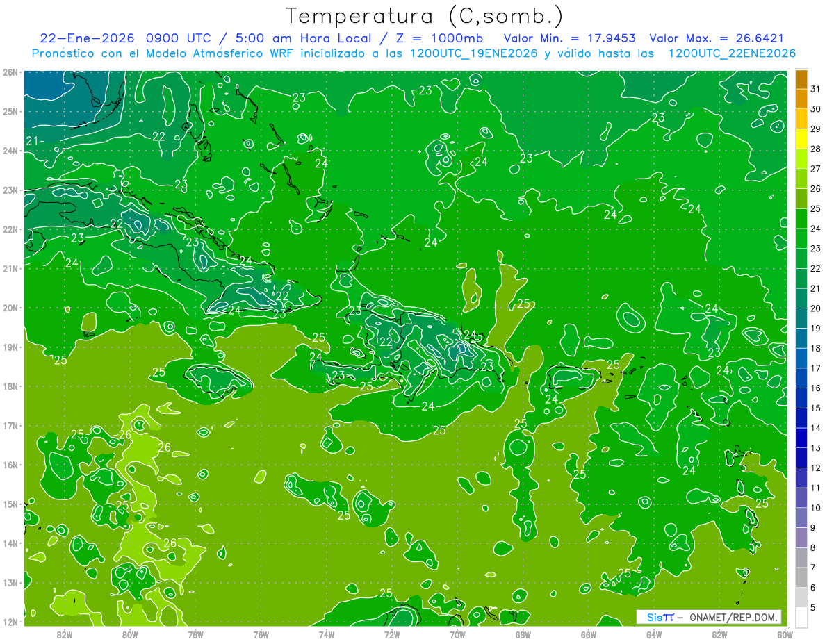Pick the color bar segment between 30 and 31
This screenshot has width=834, height=644.
click(x=801, y=99)
